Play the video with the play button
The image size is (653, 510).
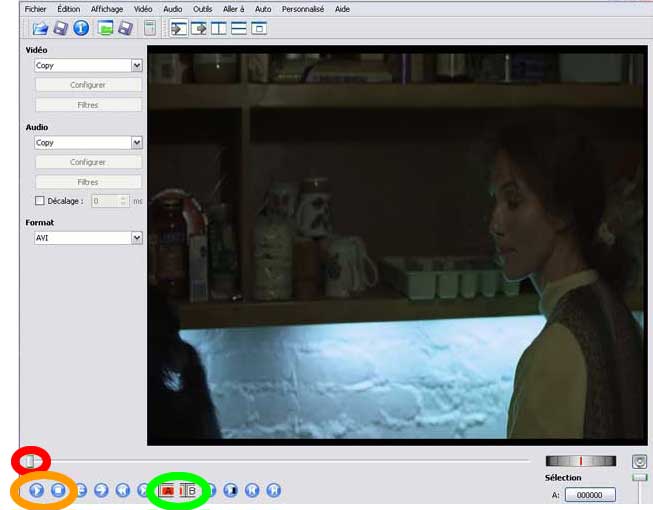(37, 490)
